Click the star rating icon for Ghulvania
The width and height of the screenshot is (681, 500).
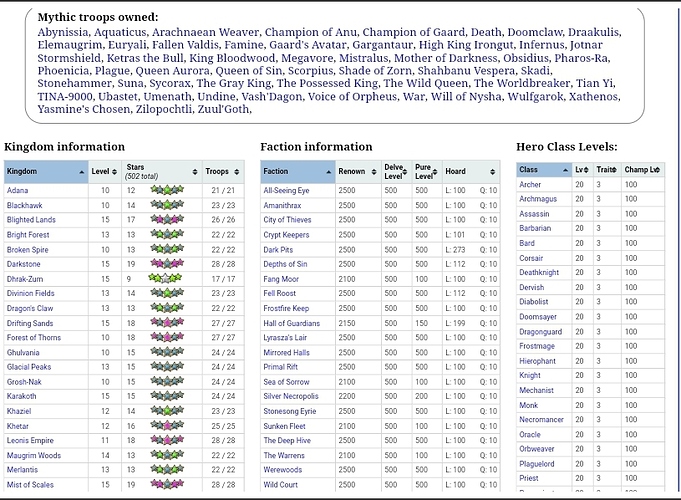tap(167, 351)
